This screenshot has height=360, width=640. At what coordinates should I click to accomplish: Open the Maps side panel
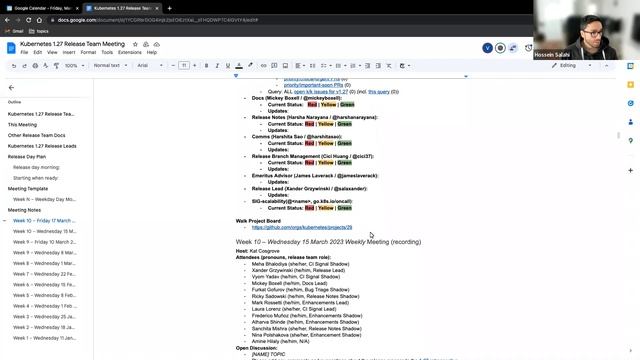(631, 141)
